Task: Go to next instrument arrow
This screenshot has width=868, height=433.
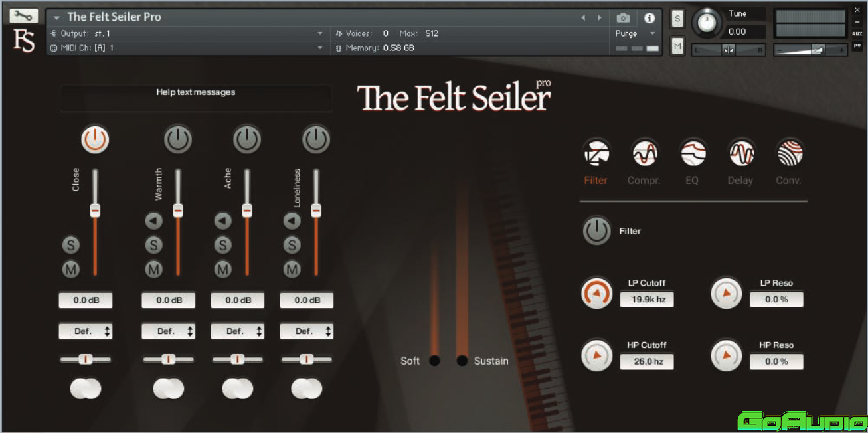Action: (600, 18)
